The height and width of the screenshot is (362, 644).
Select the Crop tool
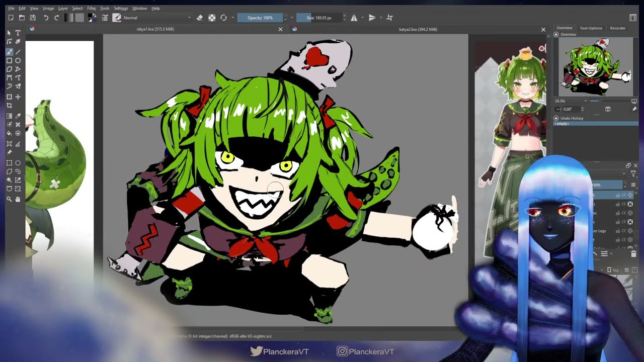(x=9, y=106)
